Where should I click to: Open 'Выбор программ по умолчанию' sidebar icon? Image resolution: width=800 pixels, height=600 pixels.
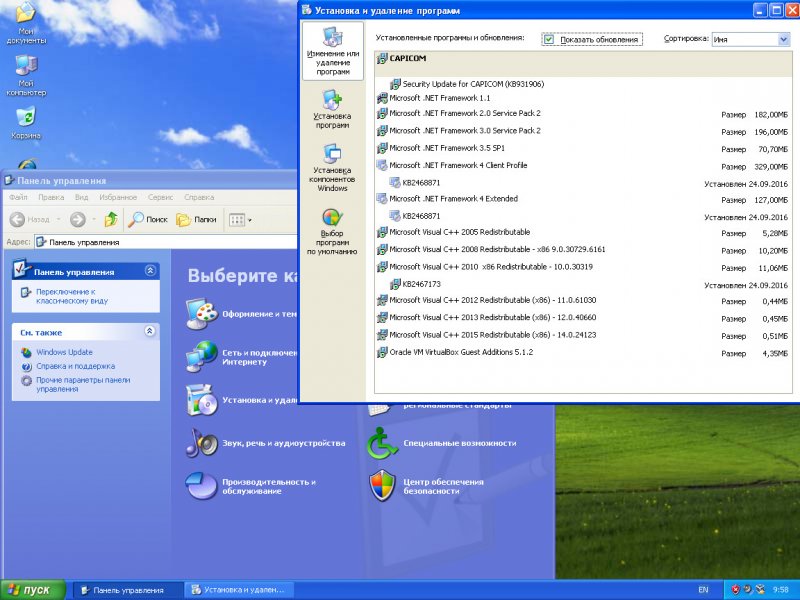[x=332, y=231]
